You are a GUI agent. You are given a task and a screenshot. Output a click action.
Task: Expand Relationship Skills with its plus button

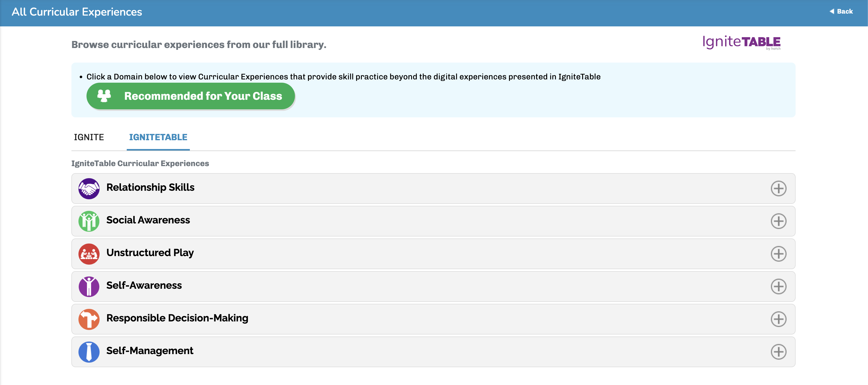[778, 188]
